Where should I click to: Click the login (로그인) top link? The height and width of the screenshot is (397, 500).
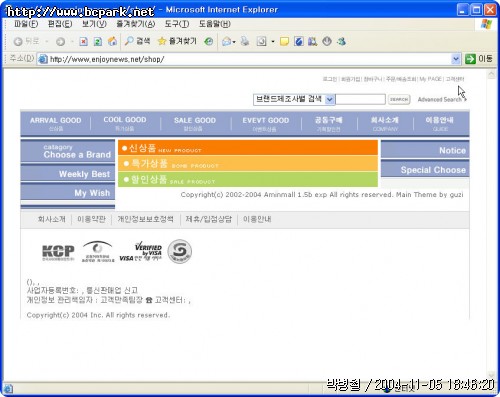pos(330,79)
